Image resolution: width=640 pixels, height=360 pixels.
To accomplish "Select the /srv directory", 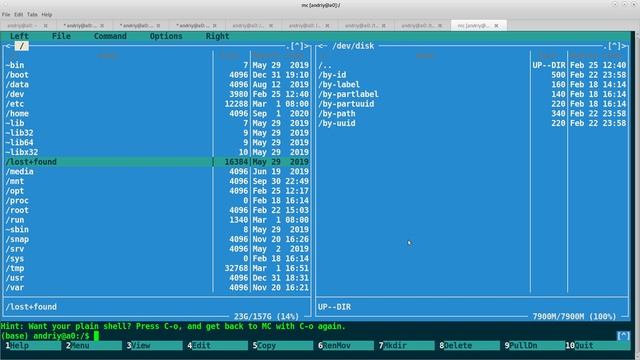I will click(157, 249).
